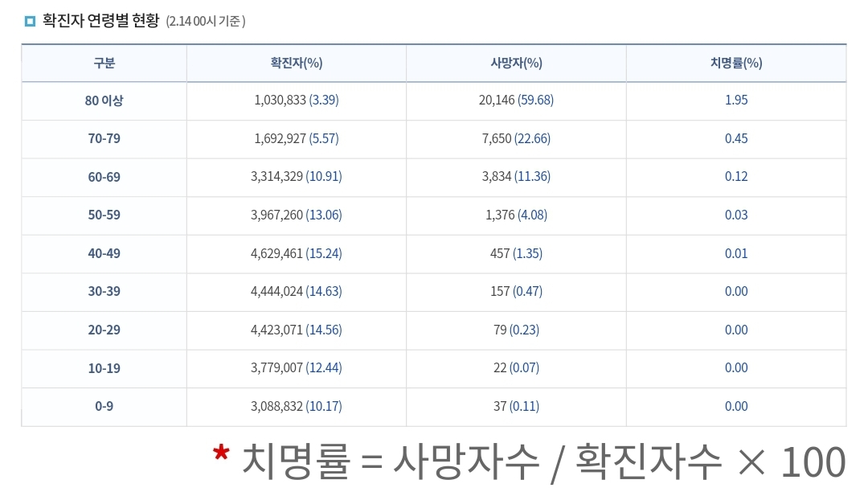Click confirmed cases cell '3,967,260 (13.06)'
Viewport: 868px width, 488px height.
point(296,215)
